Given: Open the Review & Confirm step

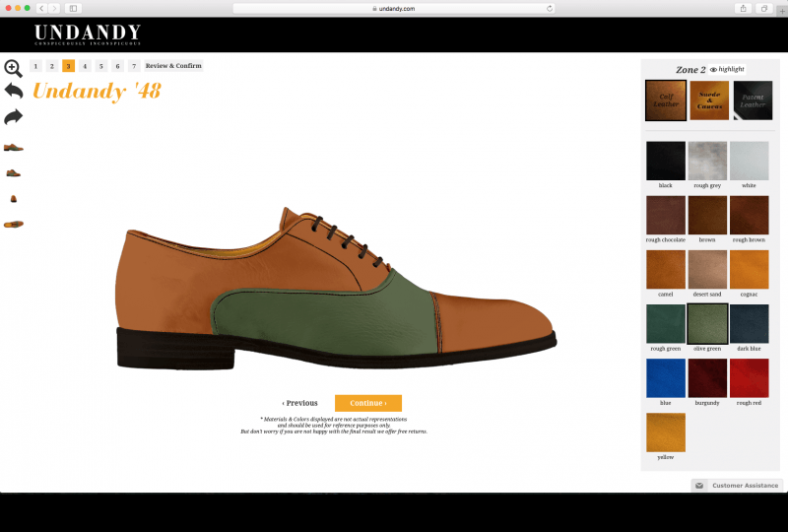Looking at the screenshot, I should tap(173, 66).
